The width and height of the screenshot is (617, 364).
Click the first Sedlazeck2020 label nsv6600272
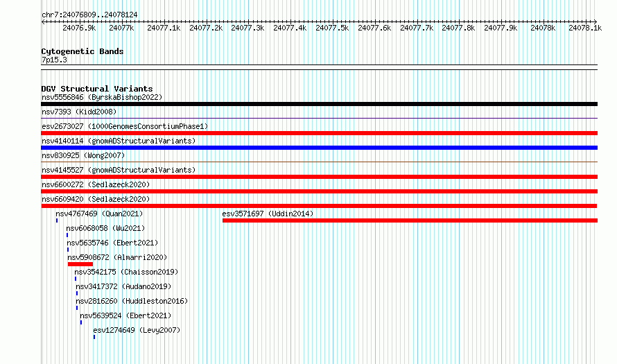point(96,184)
